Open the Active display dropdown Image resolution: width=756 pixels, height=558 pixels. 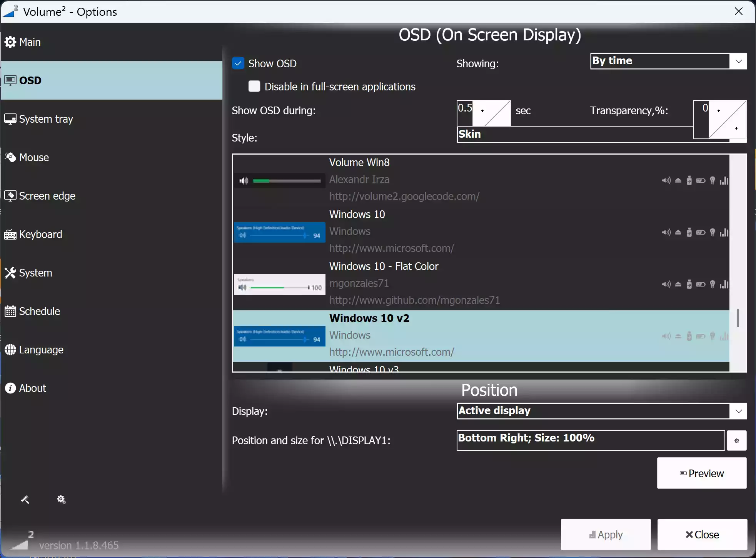click(x=738, y=411)
